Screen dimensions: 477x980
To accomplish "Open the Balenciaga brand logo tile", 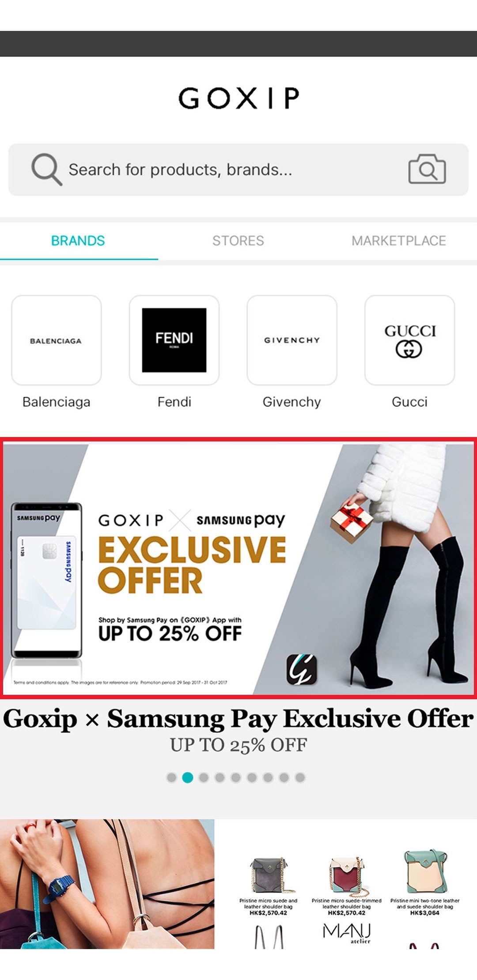I will [57, 340].
